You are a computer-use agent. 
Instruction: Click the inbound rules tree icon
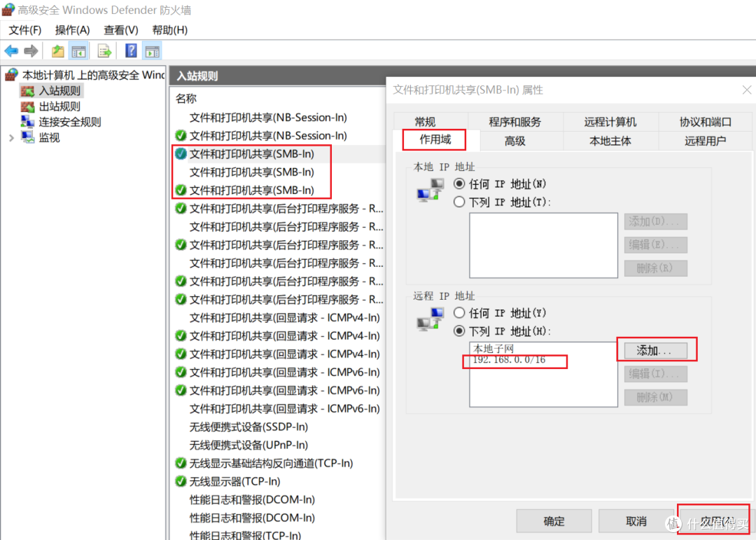coord(27,91)
